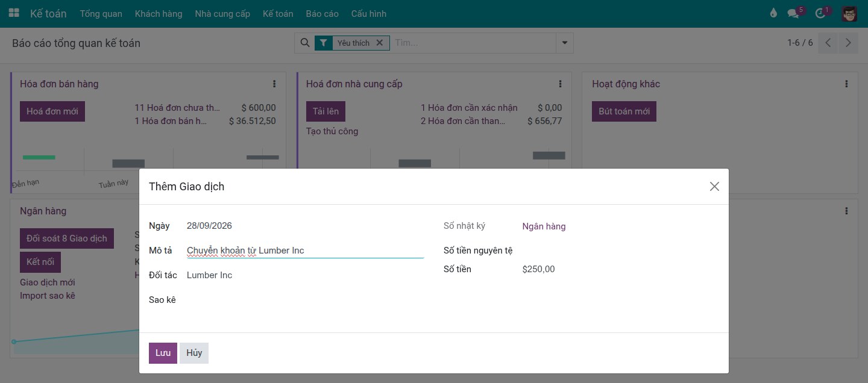Close the Thêm Giao dịch dialog

point(714,187)
